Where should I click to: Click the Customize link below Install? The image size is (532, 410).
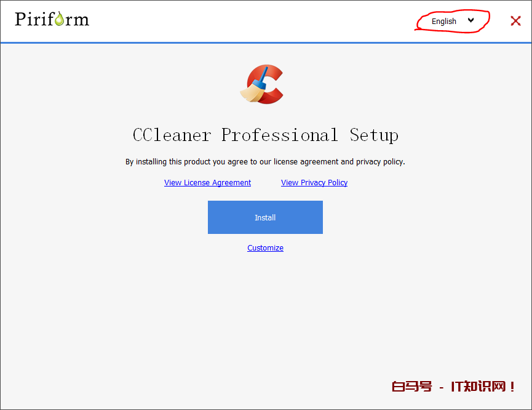(x=265, y=248)
